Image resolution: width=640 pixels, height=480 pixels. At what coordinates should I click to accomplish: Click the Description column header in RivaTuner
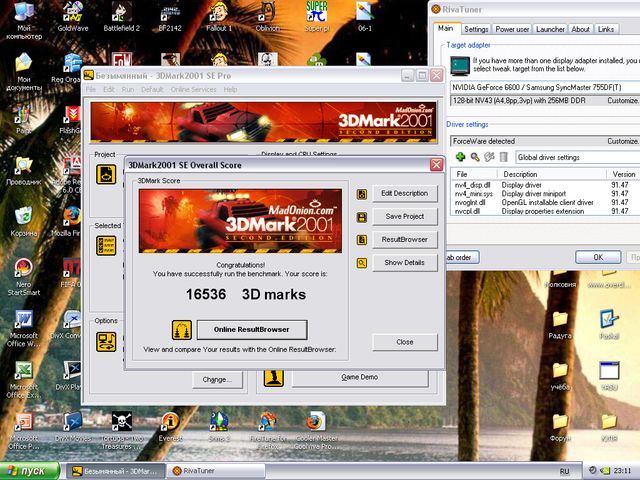coord(551,174)
